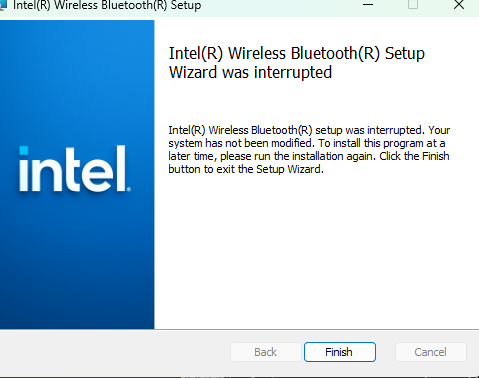
Task: Click the large heading's first line
Action: 297,54
